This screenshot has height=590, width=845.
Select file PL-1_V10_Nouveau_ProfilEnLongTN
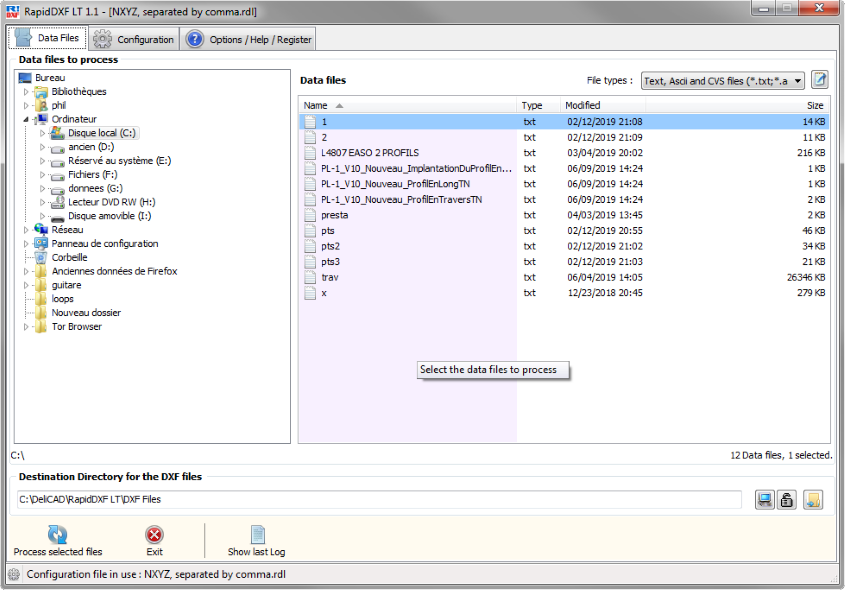564,184
